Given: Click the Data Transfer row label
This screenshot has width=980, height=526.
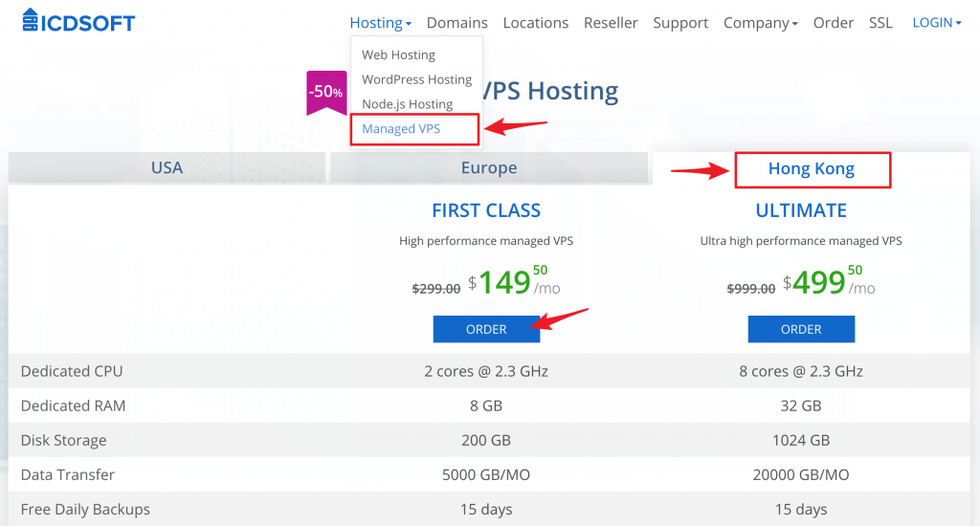Looking at the screenshot, I should pyautogui.click(x=68, y=474).
